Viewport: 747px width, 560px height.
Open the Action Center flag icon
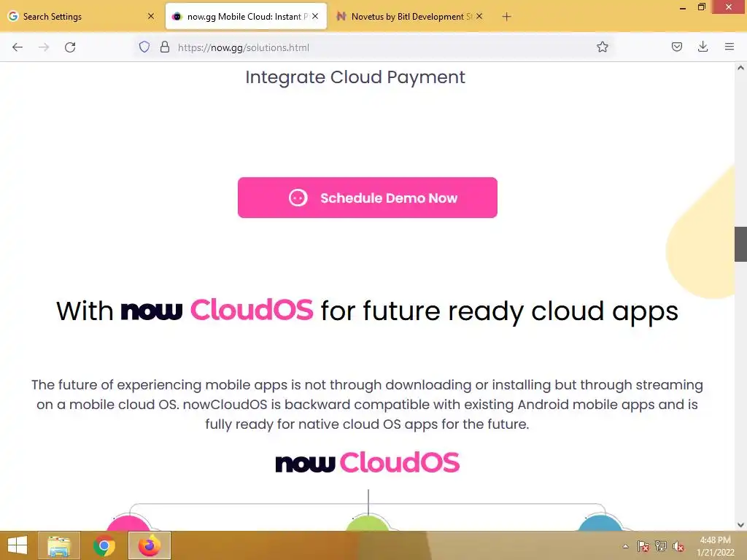click(643, 546)
